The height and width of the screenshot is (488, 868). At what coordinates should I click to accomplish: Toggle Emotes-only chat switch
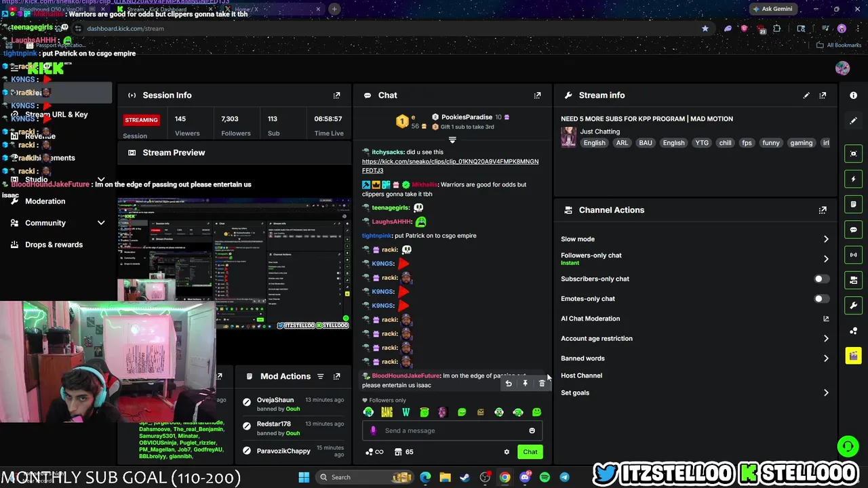[821, 299]
